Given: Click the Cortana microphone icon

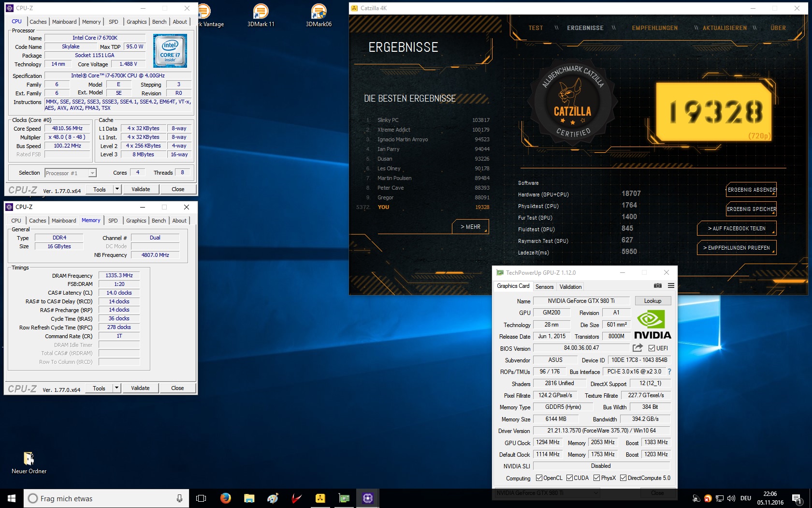Looking at the screenshot, I should click(179, 498).
